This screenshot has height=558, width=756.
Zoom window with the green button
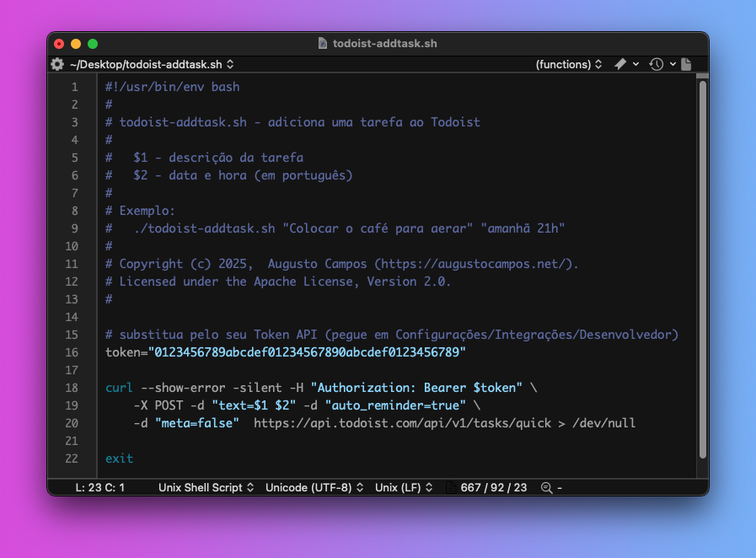coord(93,44)
